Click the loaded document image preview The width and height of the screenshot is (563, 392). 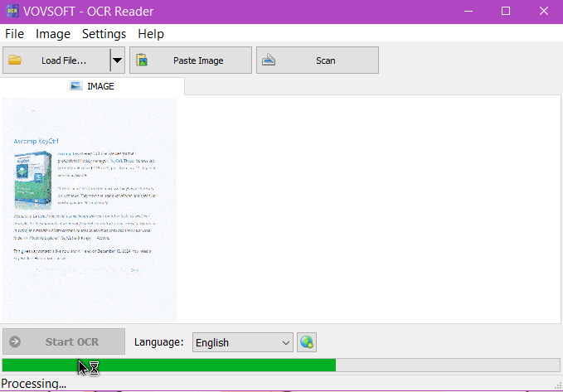click(90, 210)
